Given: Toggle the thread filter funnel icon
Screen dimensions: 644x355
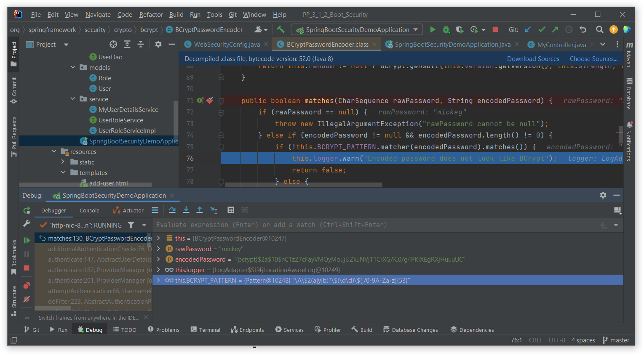Looking at the screenshot, I should click(131, 225).
